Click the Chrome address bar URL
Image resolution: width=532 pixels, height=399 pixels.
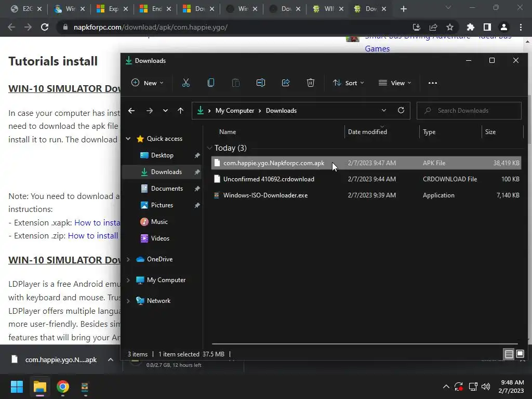151,27
